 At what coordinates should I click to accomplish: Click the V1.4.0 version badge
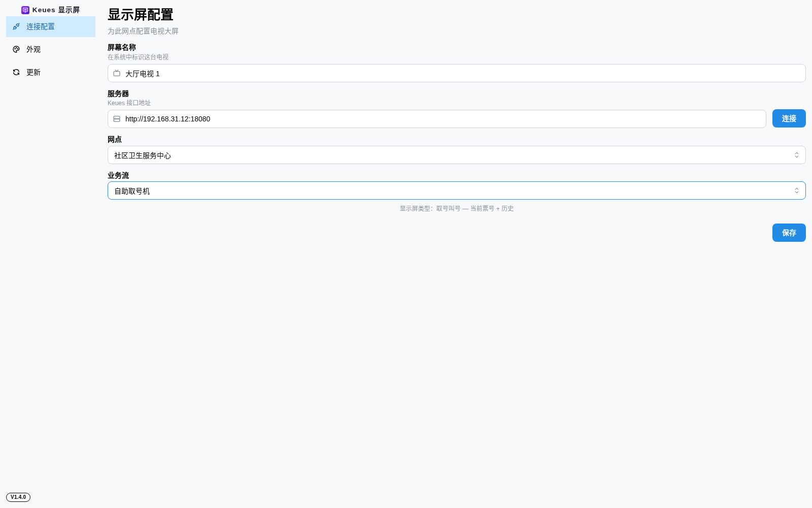[18, 497]
